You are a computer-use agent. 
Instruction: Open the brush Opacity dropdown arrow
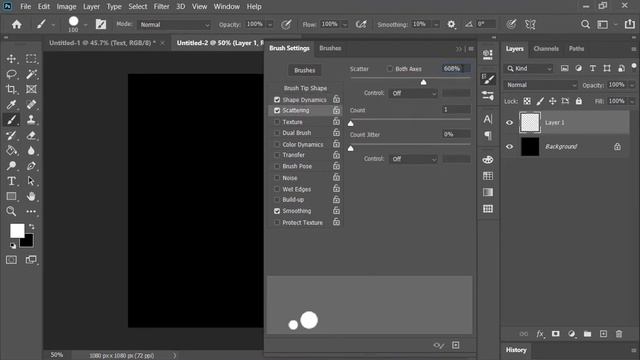270,25
